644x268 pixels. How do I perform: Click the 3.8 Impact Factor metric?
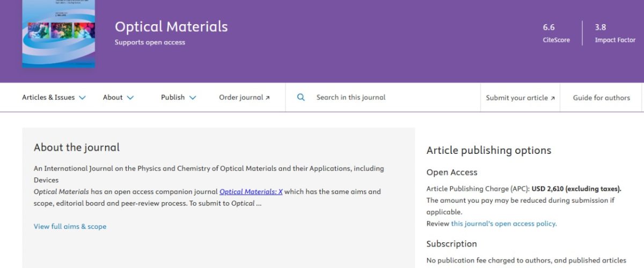615,33
